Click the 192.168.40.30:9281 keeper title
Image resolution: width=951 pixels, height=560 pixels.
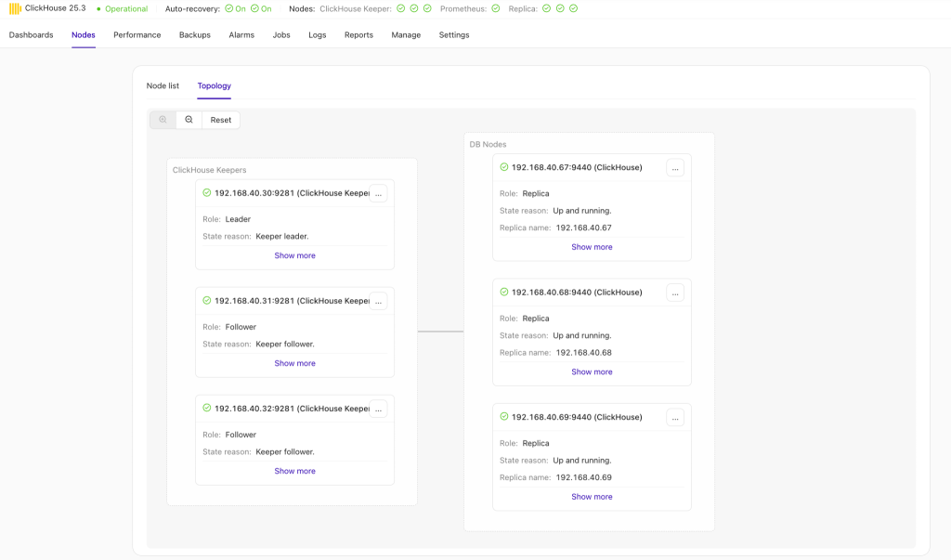[x=292, y=193]
